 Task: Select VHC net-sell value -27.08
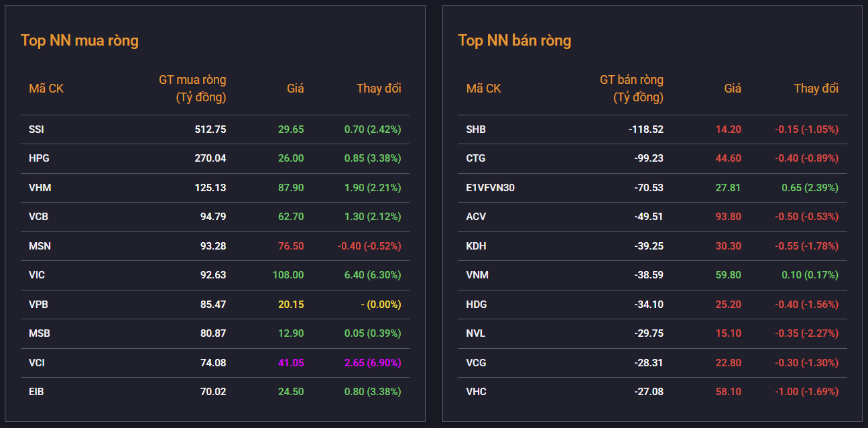[x=649, y=392]
